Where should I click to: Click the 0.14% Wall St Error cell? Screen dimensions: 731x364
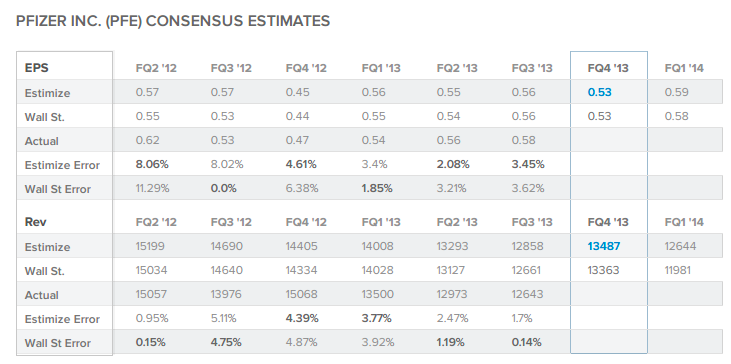point(526,343)
